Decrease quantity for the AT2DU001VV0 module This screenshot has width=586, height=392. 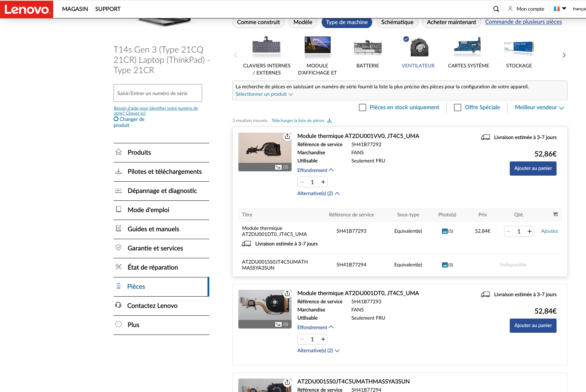pyautogui.click(x=302, y=182)
